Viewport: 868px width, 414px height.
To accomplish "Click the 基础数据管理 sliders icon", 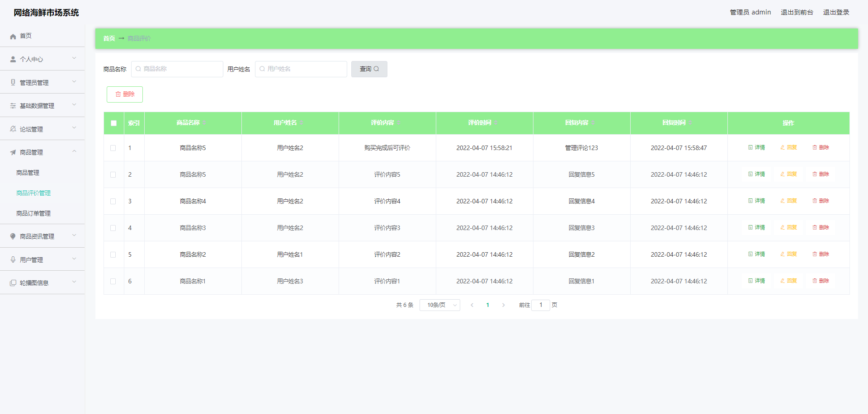I will click(x=13, y=106).
